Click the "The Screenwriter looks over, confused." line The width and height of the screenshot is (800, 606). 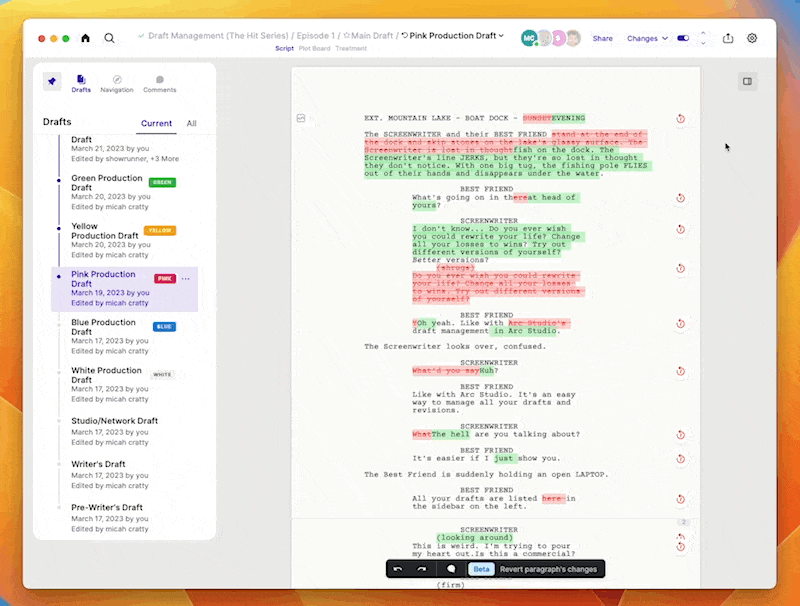pos(455,346)
